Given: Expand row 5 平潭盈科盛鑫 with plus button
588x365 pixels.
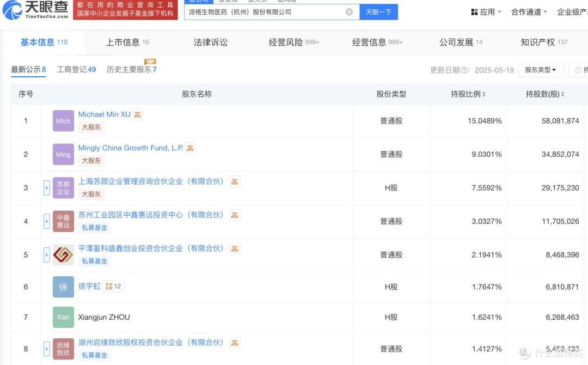Looking at the screenshot, I should click(46, 255).
